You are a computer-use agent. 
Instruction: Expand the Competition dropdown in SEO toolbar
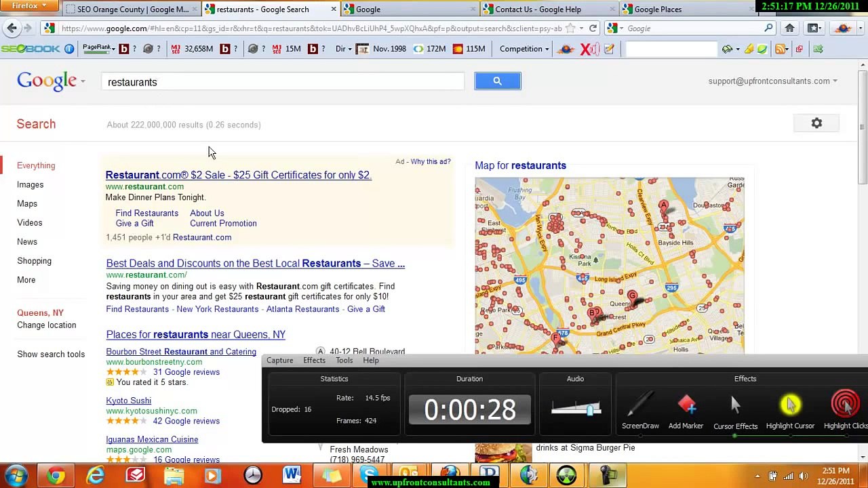524,49
